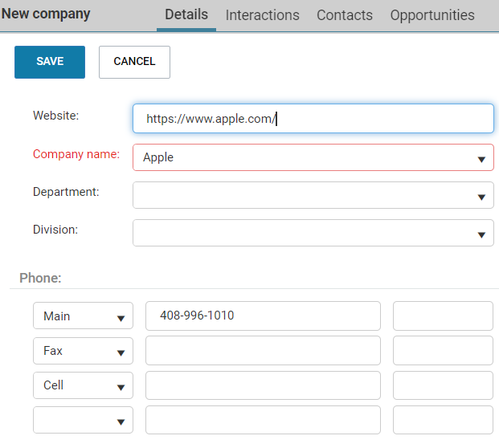Open the Division dropdown
Screen dimensions: 499x448
pyautogui.click(x=313, y=233)
